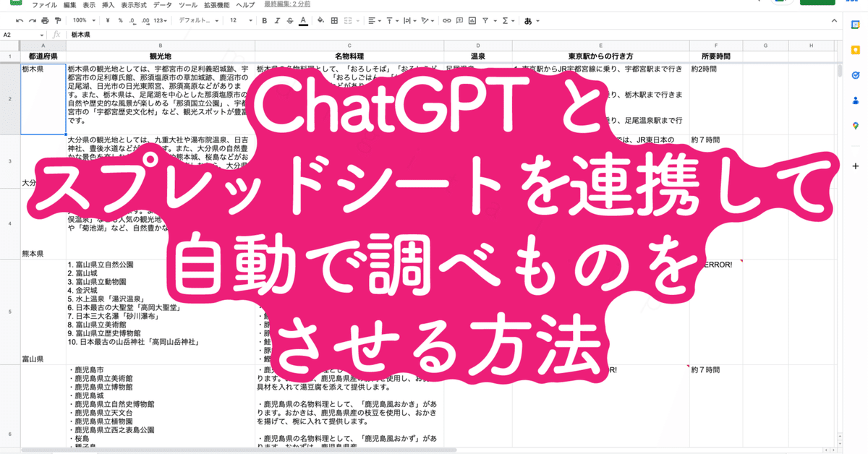Screen dimensions: 868x454
Task: Select cell containing 富山県
Action: (x=43, y=312)
